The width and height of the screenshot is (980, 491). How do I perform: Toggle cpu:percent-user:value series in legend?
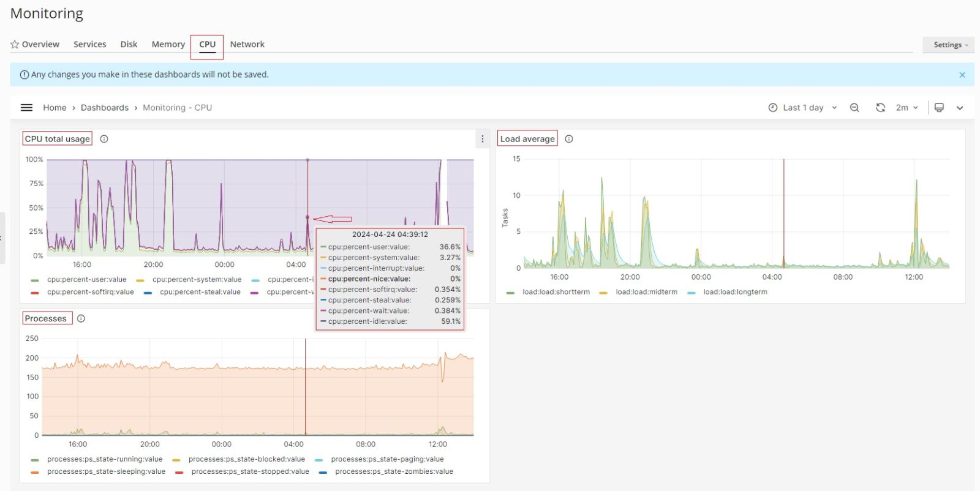(x=86, y=280)
